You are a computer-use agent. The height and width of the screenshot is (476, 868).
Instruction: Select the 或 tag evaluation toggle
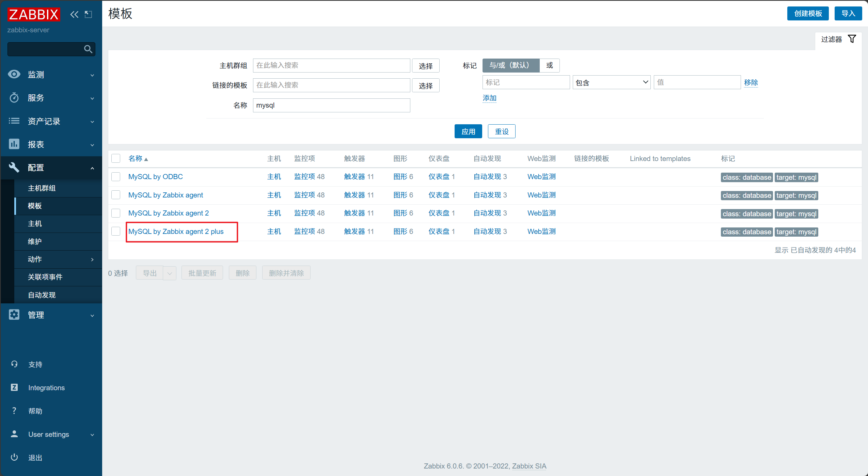(x=549, y=65)
